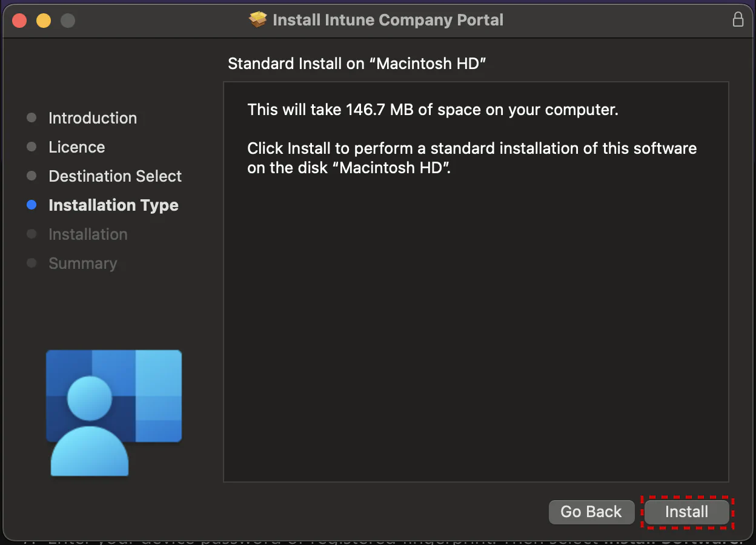Minimize the installer with yellow button
This screenshot has width=756, height=545.
pyautogui.click(x=44, y=21)
